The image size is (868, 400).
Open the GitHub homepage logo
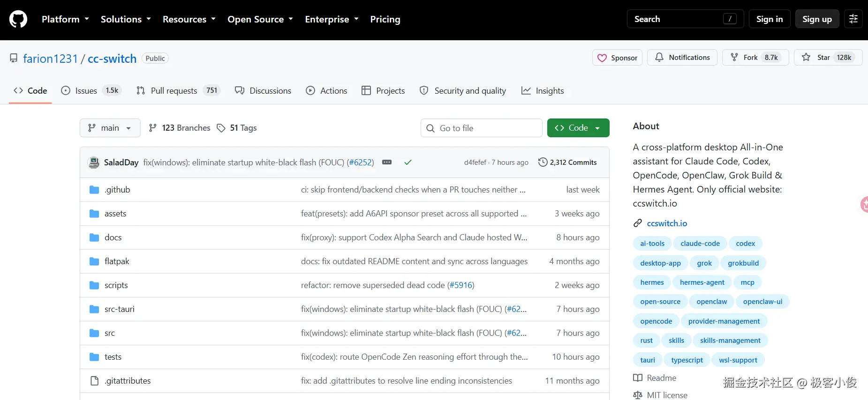tap(18, 19)
